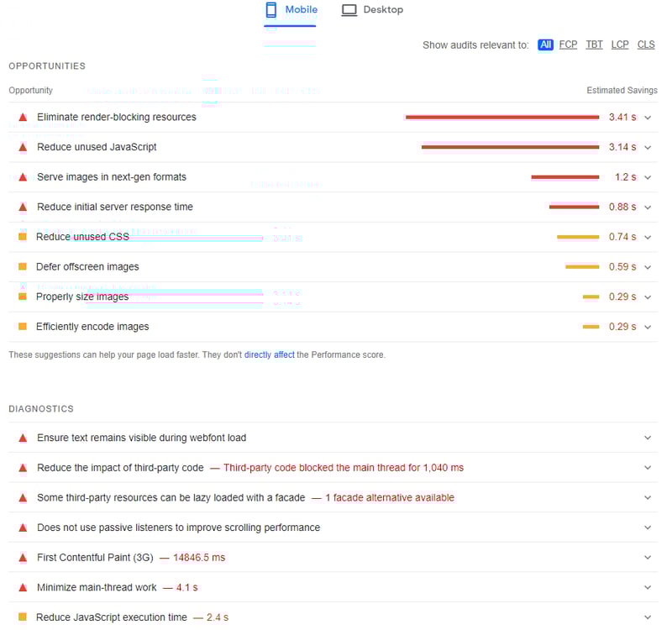Expand Eliminate render-blocking resources chevron
The width and height of the screenshot is (672, 630).
click(648, 118)
